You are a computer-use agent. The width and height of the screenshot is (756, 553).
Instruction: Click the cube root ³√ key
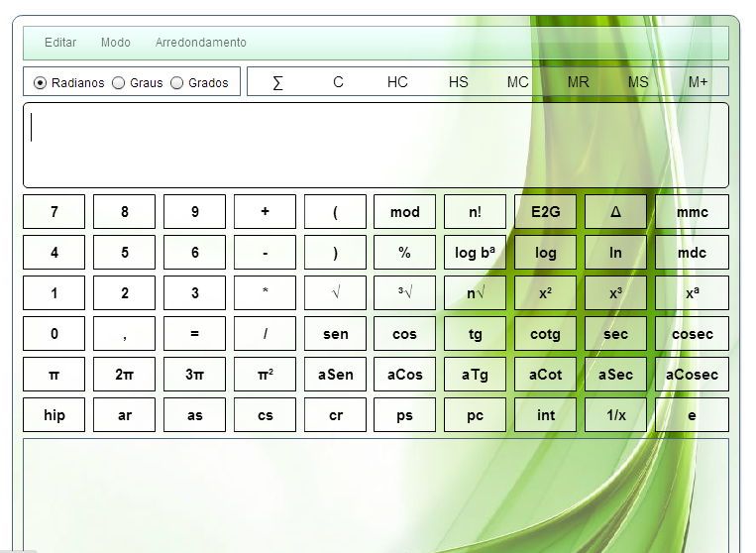pyautogui.click(x=405, y=292)
